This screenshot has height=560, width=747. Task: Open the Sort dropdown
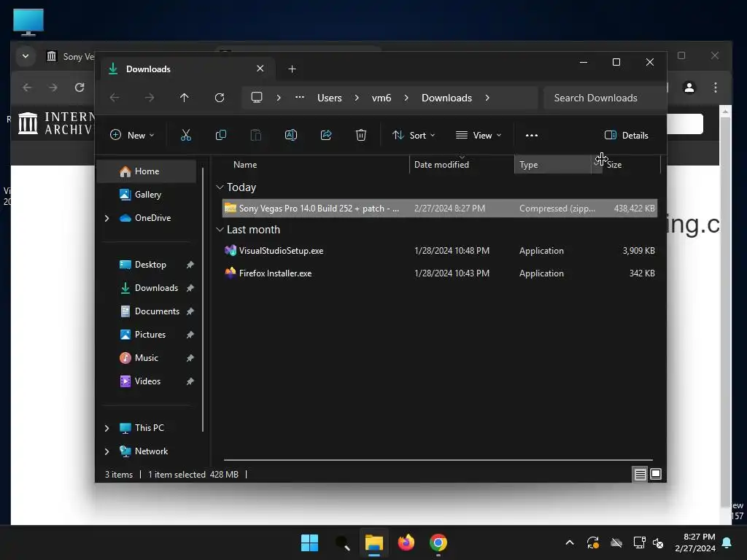tap(414, 135)
